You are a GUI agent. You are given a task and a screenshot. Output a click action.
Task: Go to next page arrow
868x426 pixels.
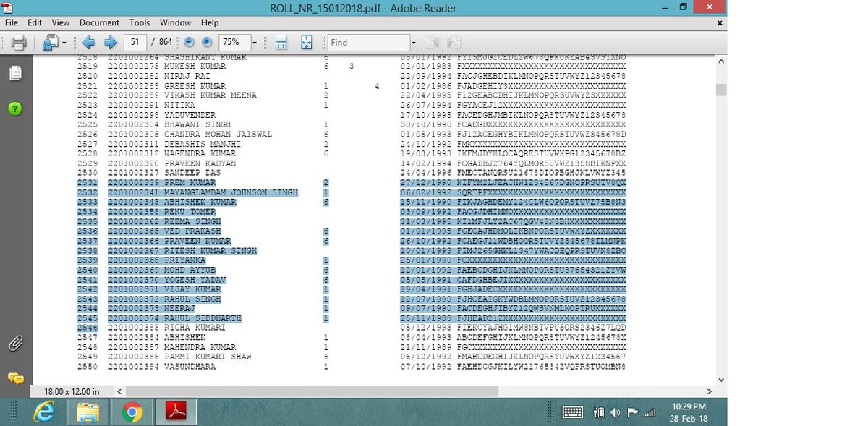coord(110,43)
